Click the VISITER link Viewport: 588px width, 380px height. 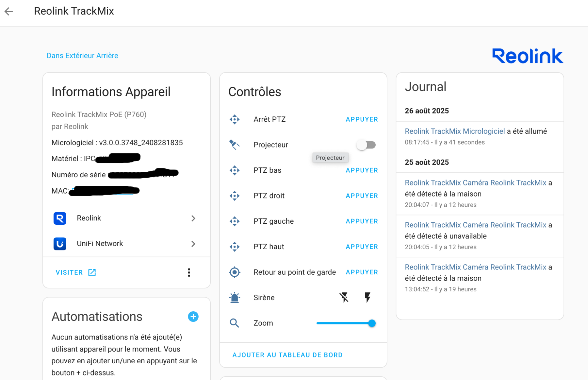click(76, 272)
